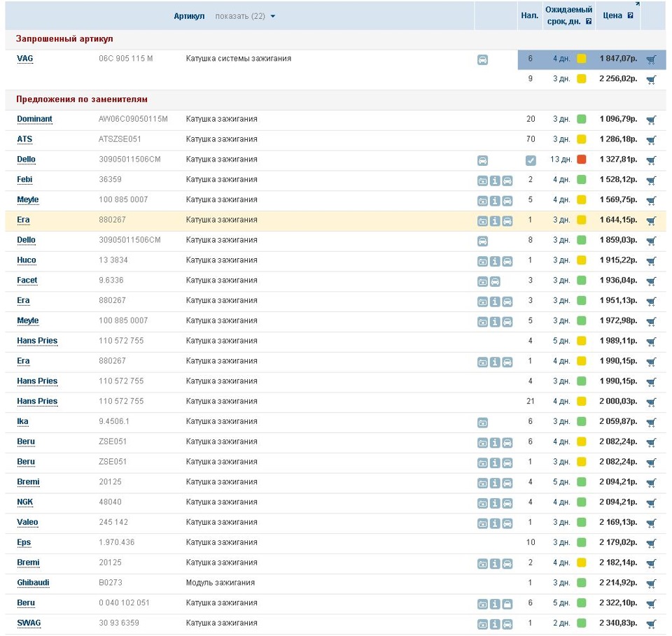
Task: Open the Dominant brand link
Action: (35, 119)
